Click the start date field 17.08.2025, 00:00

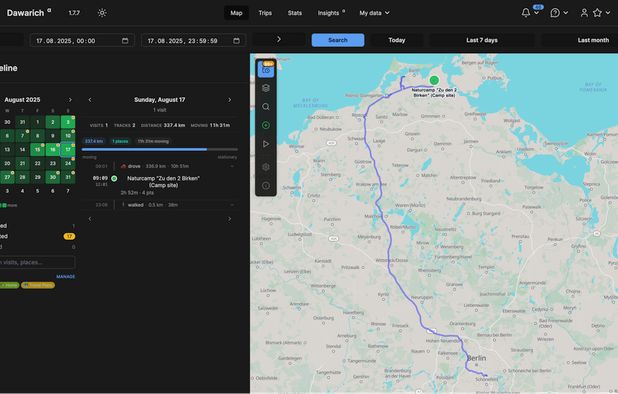point(82,41)
